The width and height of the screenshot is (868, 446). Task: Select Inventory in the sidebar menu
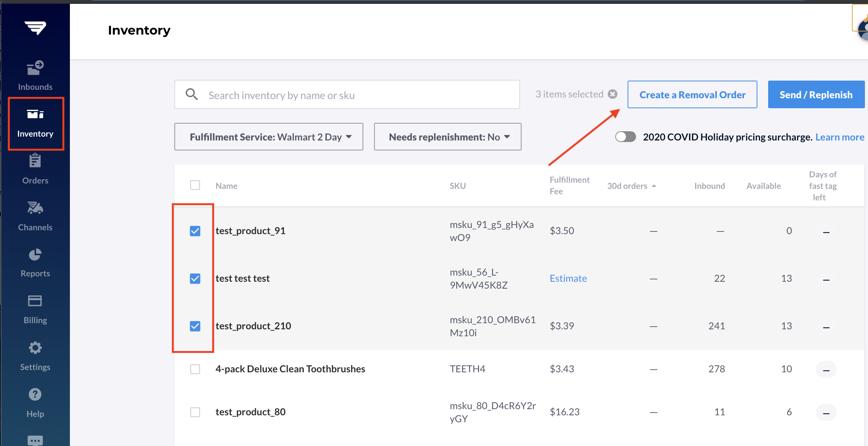pyautogui.click(x=35, y=123)
